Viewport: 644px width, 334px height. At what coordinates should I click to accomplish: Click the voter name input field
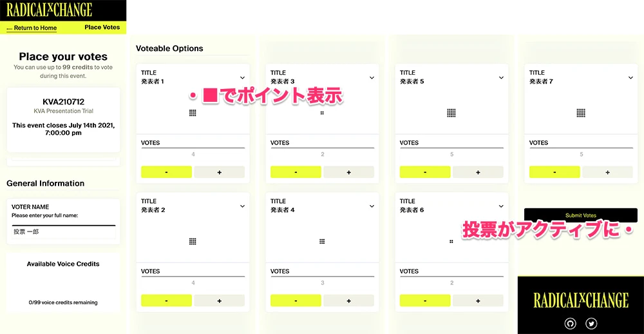click(64, 232)
